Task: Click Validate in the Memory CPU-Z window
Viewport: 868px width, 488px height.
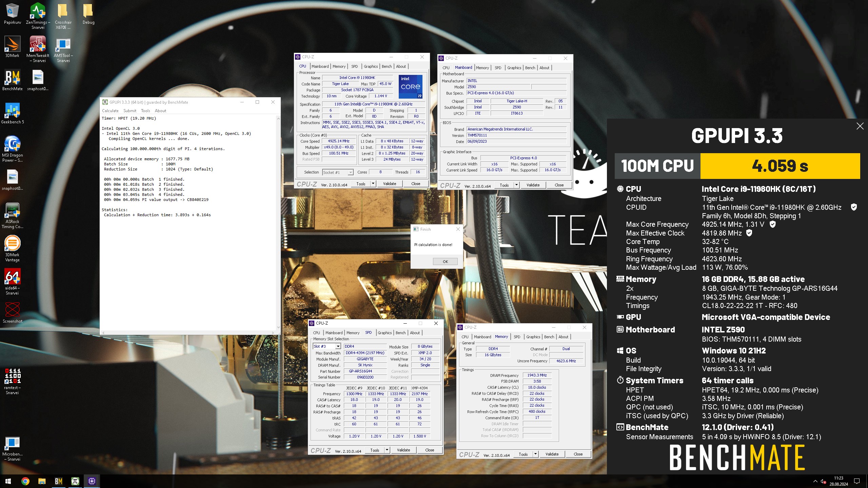Action: point(552,454)
